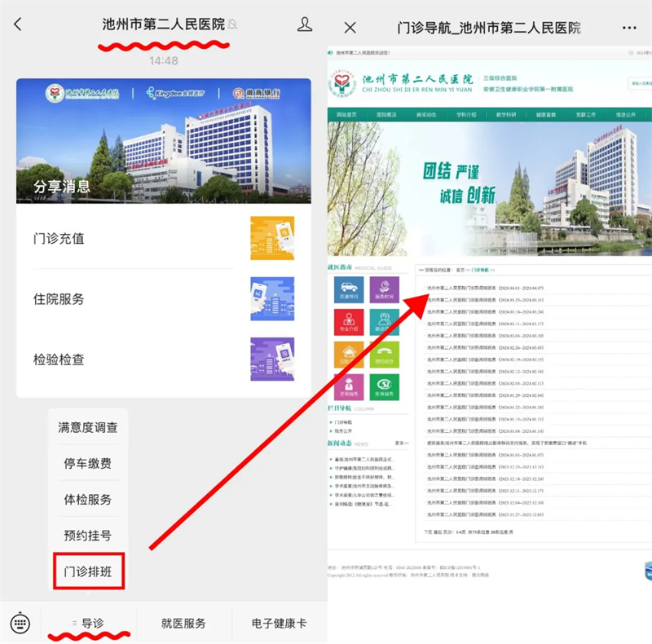Expand the 电子健康卡 bottom menu
Image resolution: width=652 pixels, height=644 pixels.
(x=279, y=624)
